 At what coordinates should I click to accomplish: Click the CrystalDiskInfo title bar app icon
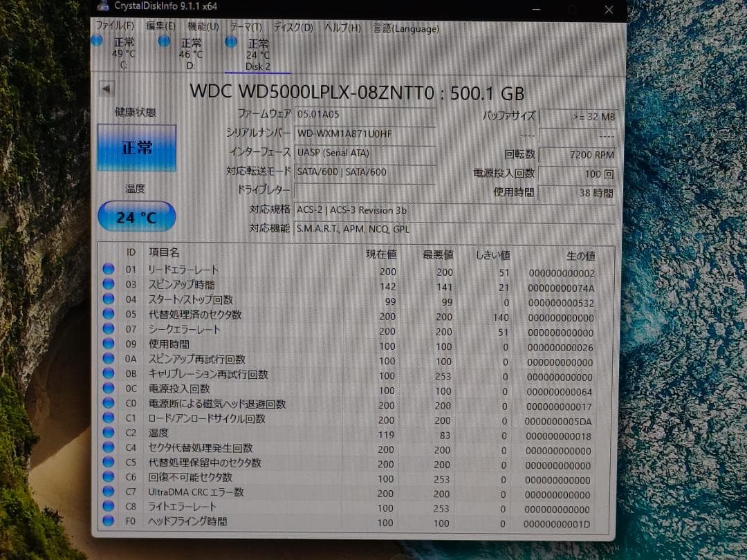pyautogui.click(x=103, y=6)
